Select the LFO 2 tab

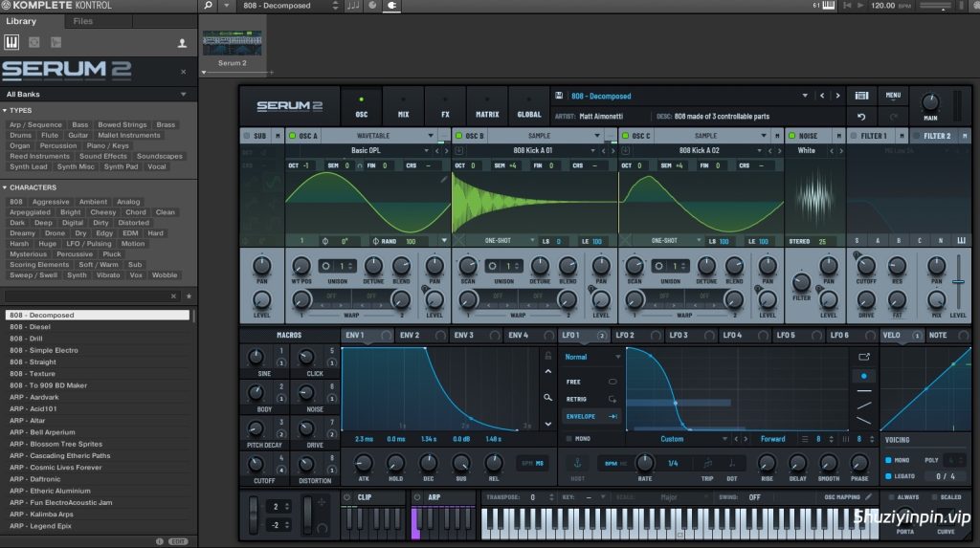[638, 336]
